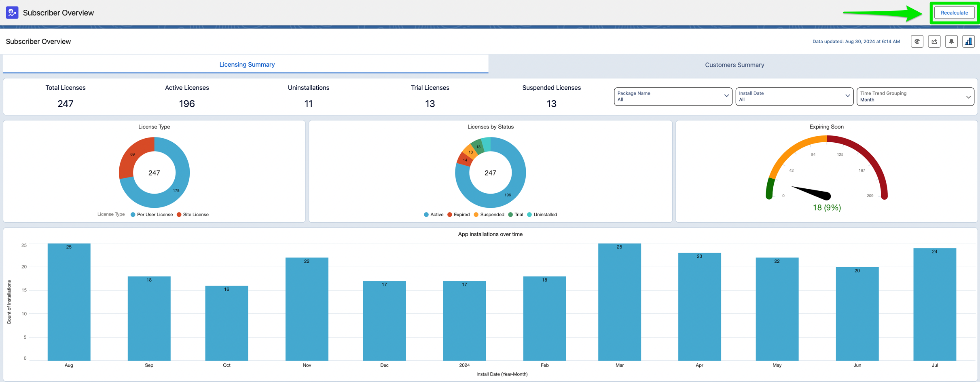This screenshot has width=980, height=382.
Task: Click the orange Suspended slice labeled 13
Action: pos(470,152)
